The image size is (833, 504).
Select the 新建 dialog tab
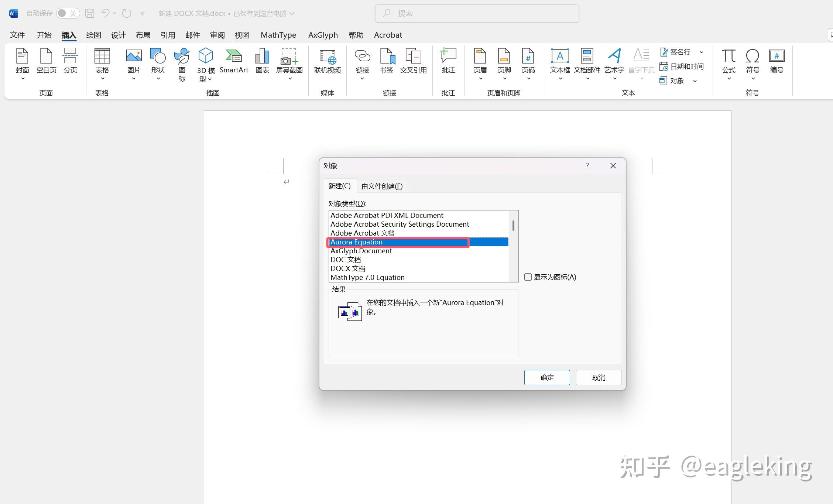coord(340,186)
